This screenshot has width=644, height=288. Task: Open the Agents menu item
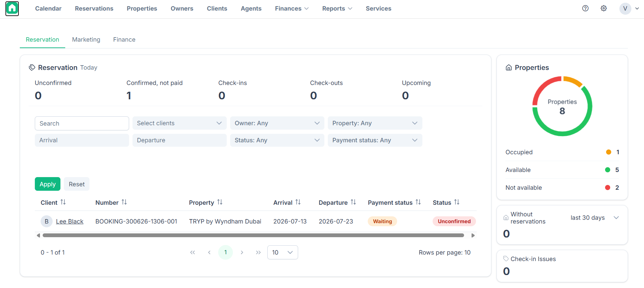(x=251, y=9)
